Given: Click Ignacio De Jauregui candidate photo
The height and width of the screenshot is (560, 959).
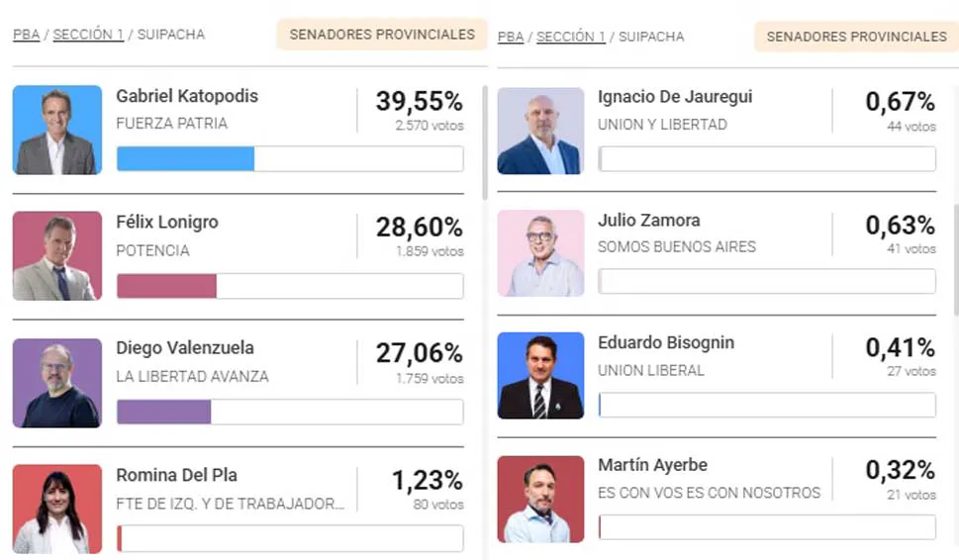Looking at the screenshot, I should 540,131.
